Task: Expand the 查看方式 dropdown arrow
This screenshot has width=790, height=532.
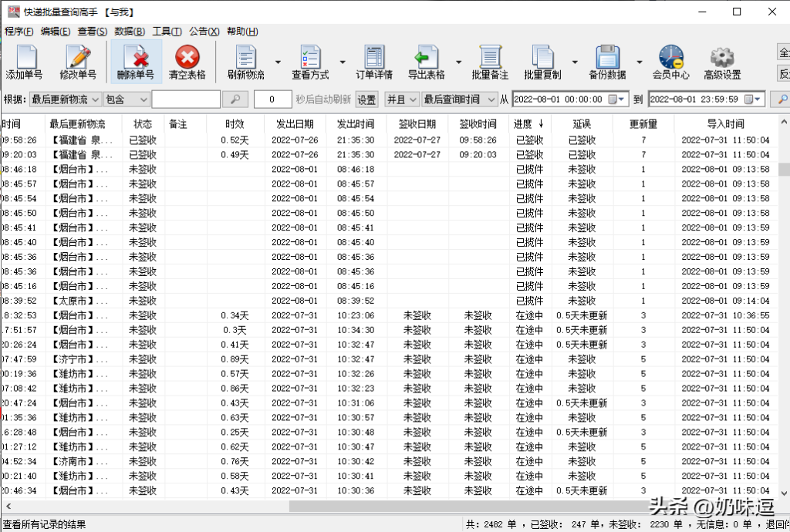Action: [343, 62]
